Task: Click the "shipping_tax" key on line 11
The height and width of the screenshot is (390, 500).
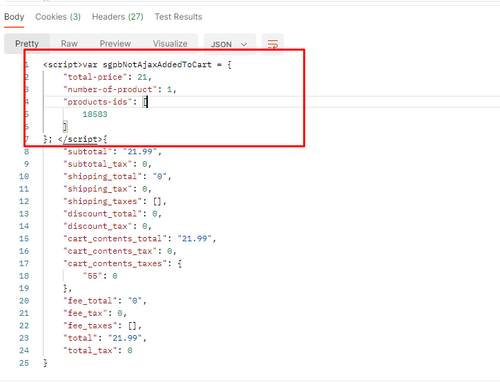Action: [98, 189]
